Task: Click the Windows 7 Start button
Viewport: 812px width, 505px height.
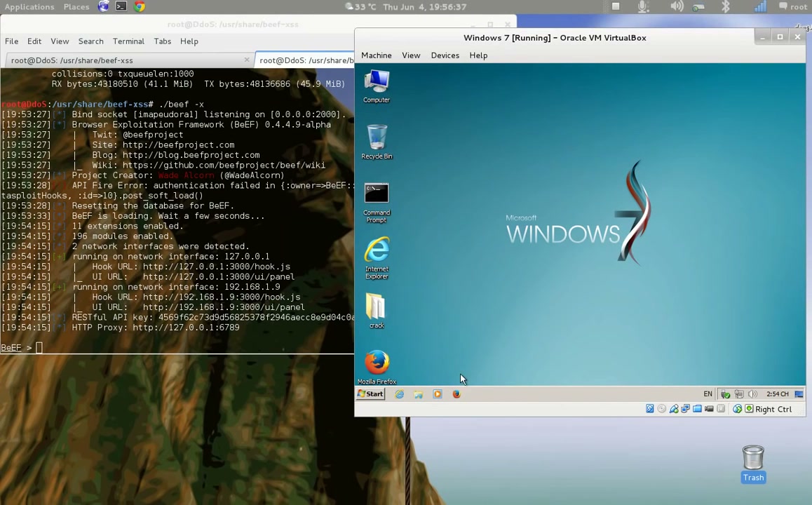Action: click(x=371, y=394)
